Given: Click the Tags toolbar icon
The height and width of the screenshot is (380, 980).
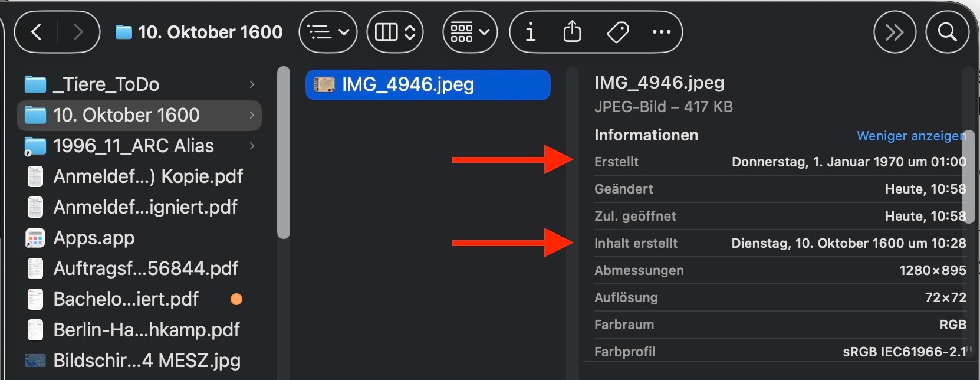Looking at the screenshot, I should coord(618,32).
